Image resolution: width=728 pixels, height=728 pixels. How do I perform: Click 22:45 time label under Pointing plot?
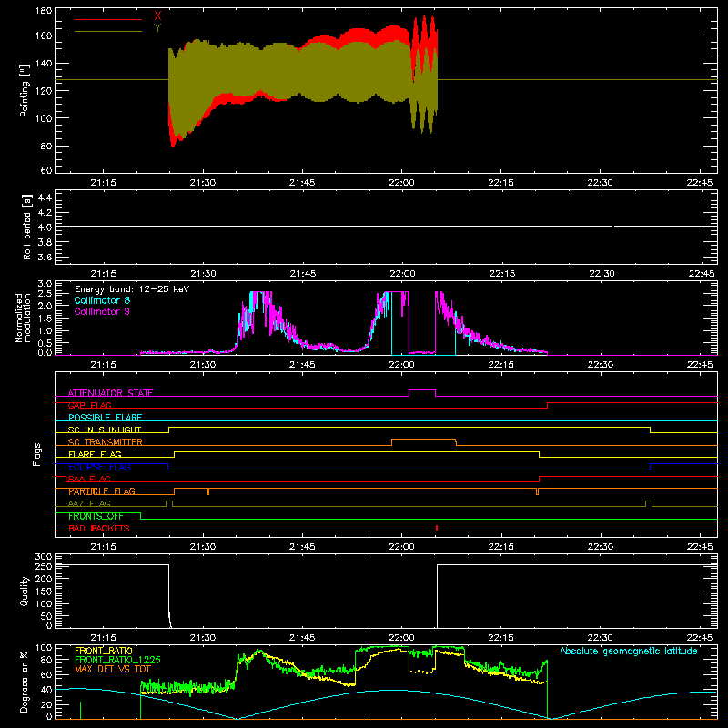point(700,183)
